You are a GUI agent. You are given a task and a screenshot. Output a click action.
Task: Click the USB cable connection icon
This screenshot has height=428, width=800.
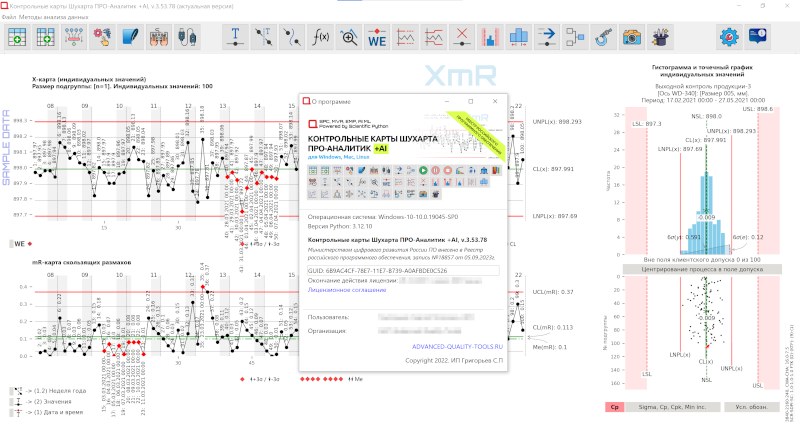click(x=187, y=37)
